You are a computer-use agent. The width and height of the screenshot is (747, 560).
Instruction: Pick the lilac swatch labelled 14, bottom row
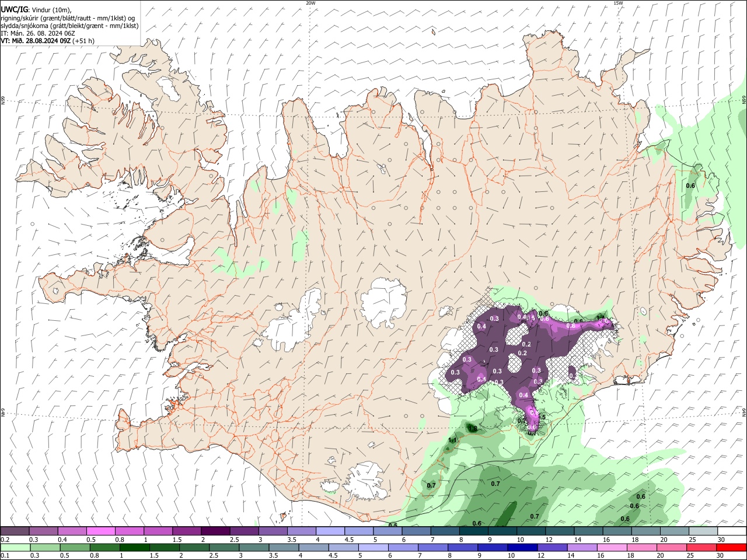pyautogui.click(x=582, y=547)
